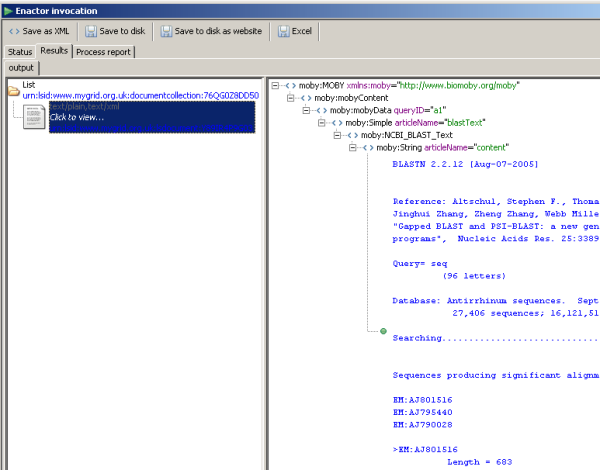
Task: Click the Save to disk as website icon
Action: point(164,31)
